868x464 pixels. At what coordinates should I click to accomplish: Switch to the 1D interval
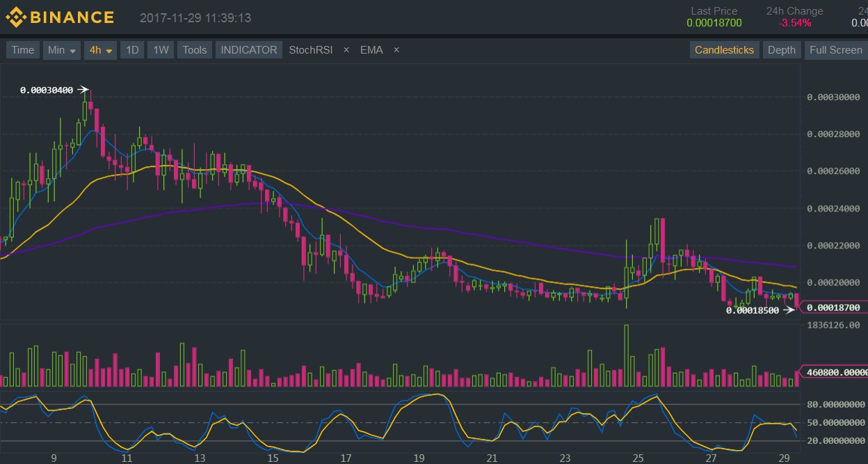click(132, 50)
